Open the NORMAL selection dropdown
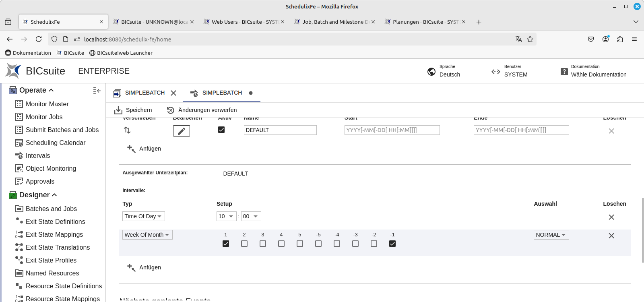The image size is (644, 302). [551, 235]
